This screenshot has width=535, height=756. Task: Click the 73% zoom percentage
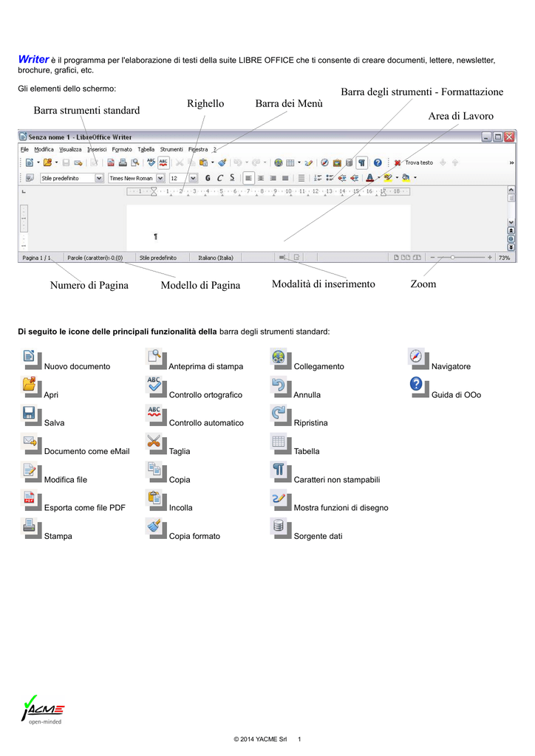504,258
